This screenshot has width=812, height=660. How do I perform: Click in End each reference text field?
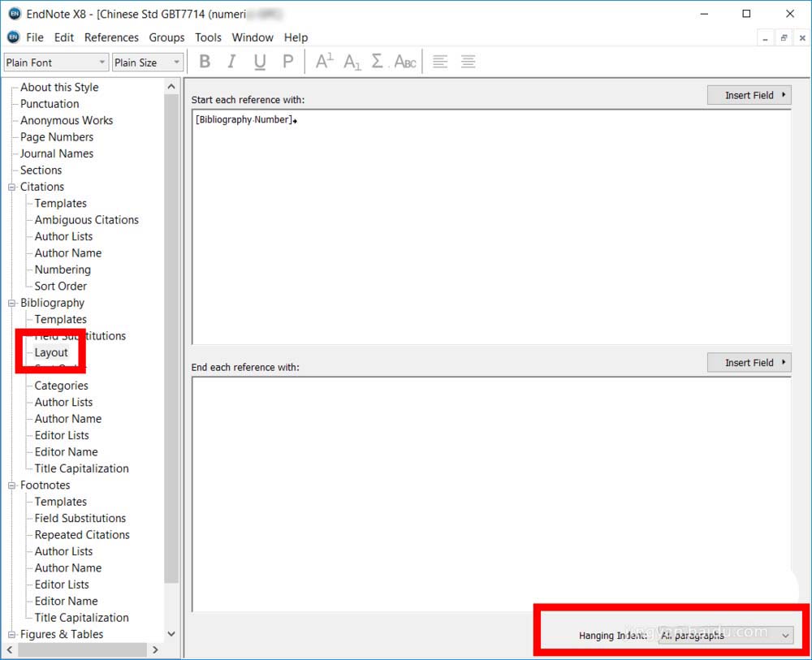pos(491,494)
